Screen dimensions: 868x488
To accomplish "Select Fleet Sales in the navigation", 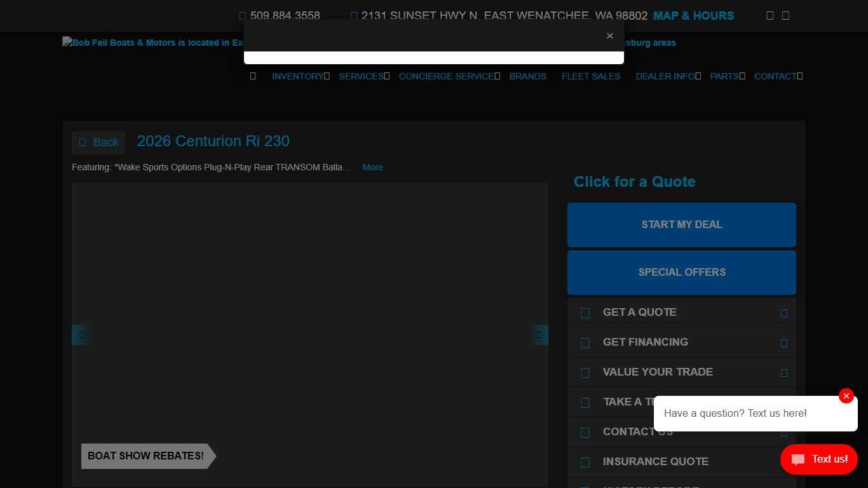I will [590, 76].
